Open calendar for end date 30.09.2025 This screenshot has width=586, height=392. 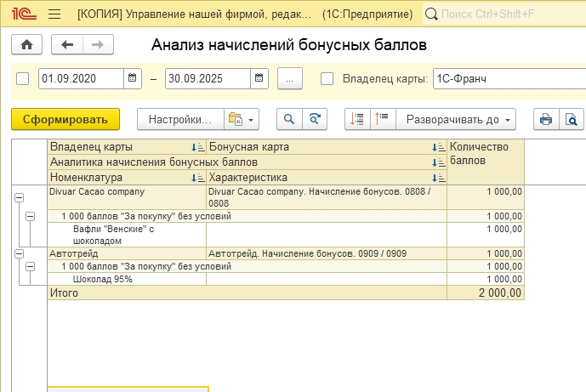click(259, 78)
